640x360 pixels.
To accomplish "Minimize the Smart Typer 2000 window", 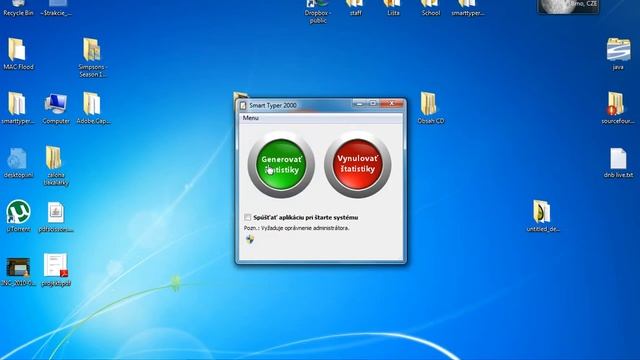I will (359, 104).
